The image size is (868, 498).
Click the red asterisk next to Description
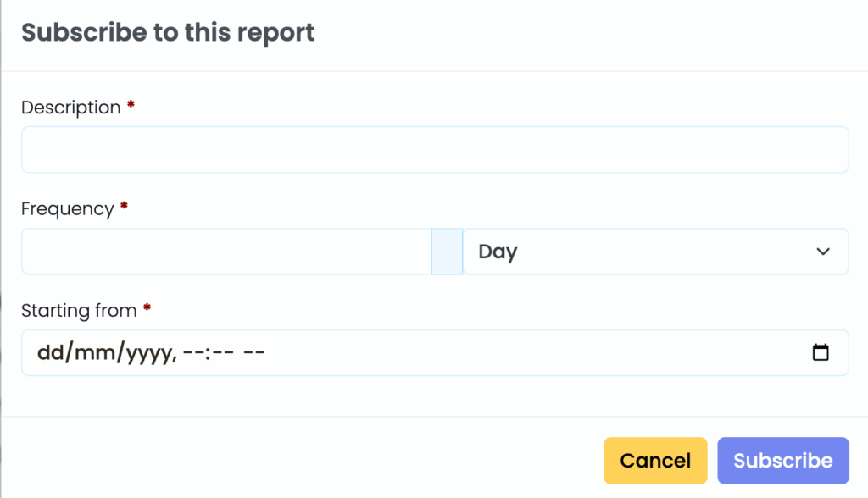pyautogui.click(x=131, y=104)
